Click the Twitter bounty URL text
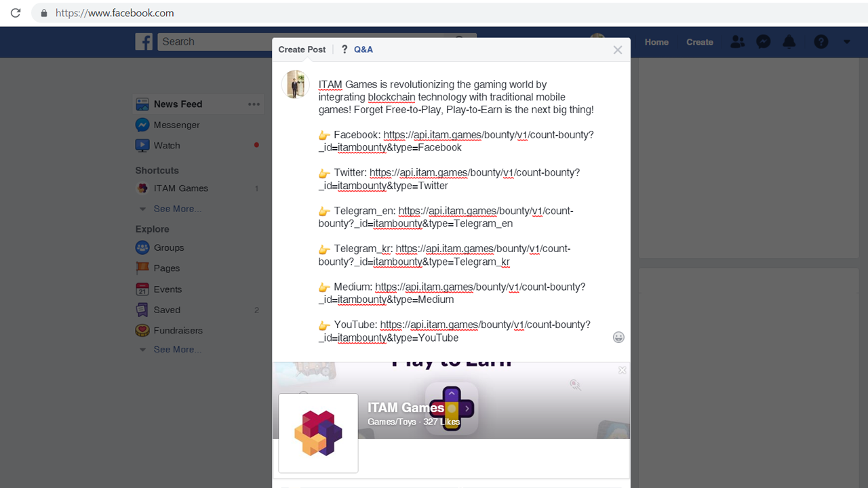The height and width of the screenshot is (488, 868). 449,179
